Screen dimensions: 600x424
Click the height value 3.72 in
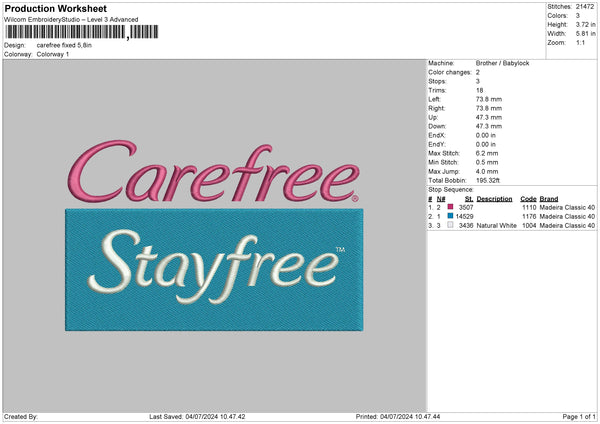[585, 24]
